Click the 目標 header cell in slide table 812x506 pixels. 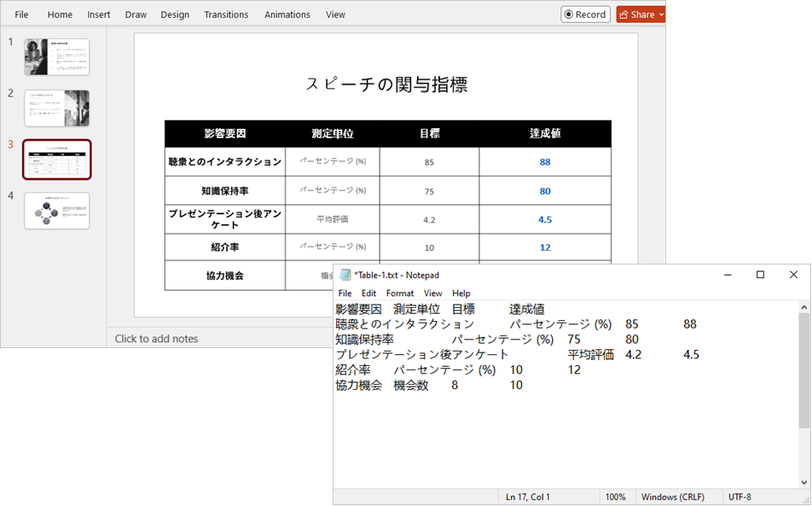(429, 134)
